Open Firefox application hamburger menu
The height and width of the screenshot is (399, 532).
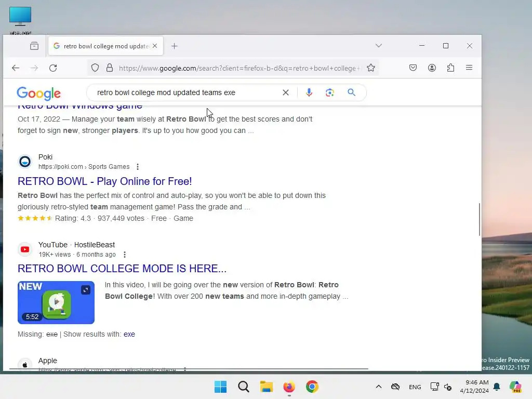point(469,68)
